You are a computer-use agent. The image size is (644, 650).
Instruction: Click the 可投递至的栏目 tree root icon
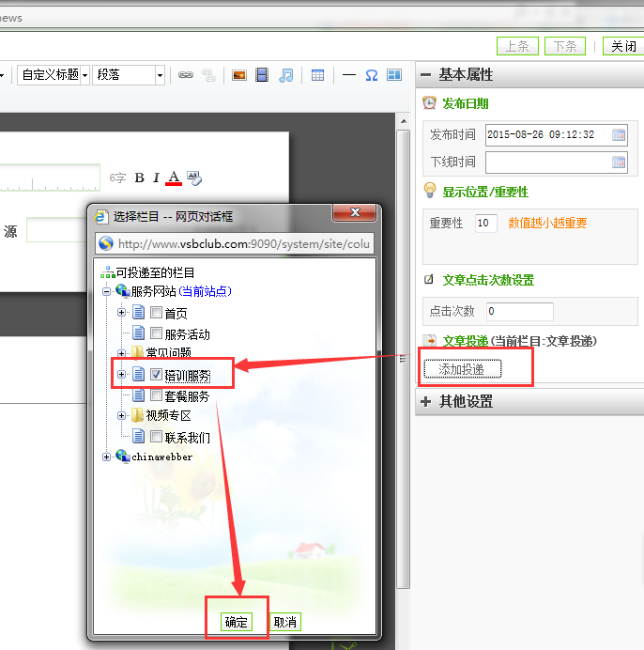pyautogui.click(x=108, y=272)
